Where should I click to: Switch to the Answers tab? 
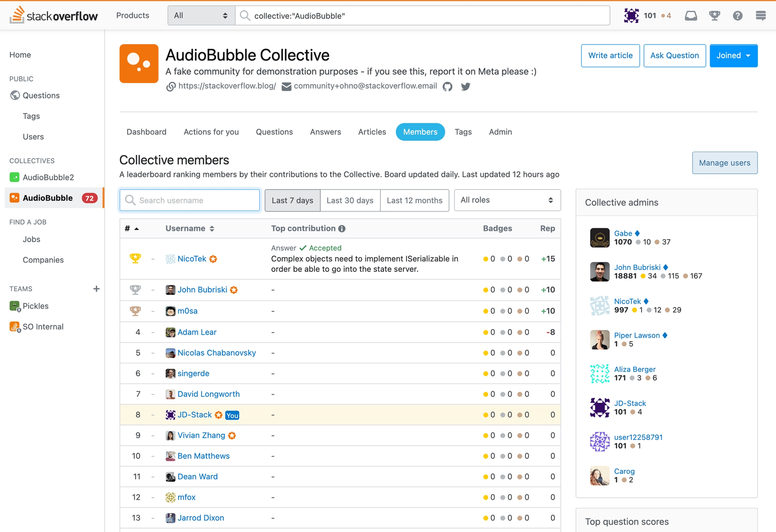[325, 132]
